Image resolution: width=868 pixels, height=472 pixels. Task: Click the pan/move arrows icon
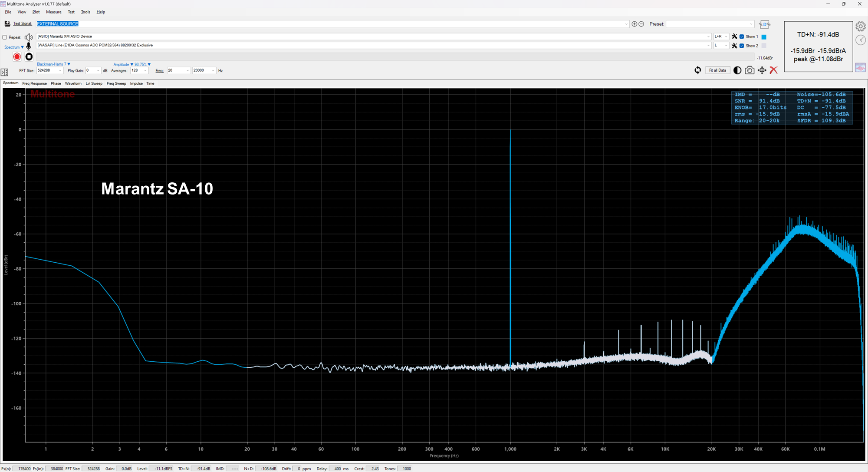762,70
